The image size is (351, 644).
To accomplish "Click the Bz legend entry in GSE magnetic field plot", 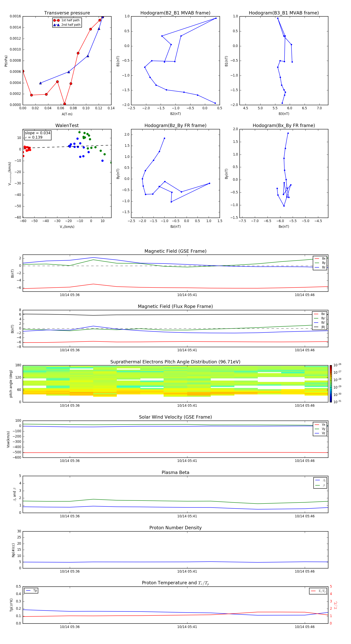I will point(320,267).
